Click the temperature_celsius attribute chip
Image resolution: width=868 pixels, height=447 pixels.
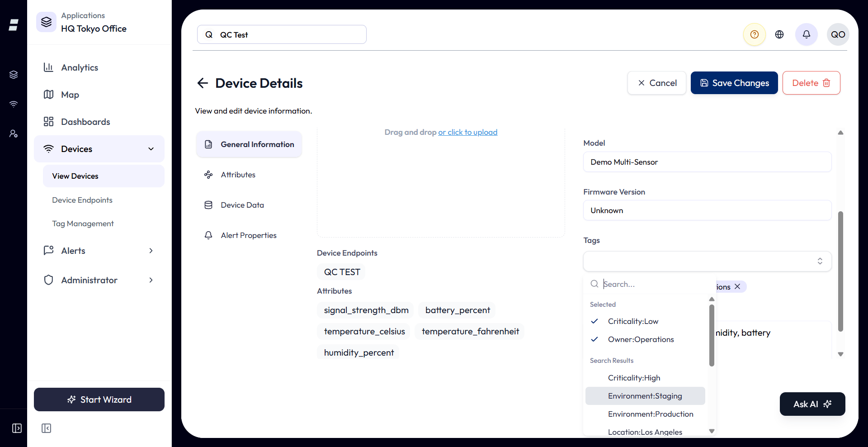(x=364, y=331)
